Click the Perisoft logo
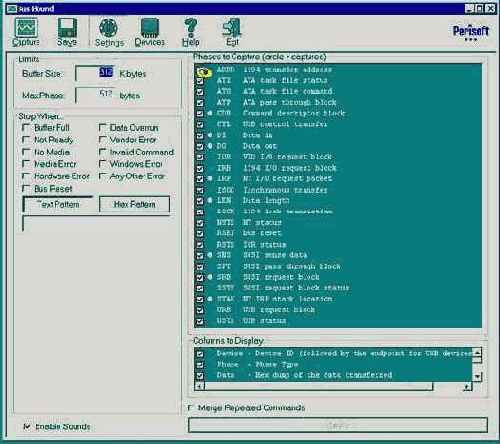Viewport: 500px width, 444px height. click(x=471, y=33)
